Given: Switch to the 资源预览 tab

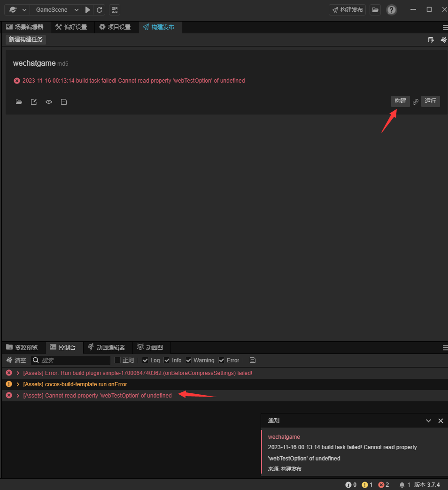Looking at the screenshot, I should (x=22, y=347).
